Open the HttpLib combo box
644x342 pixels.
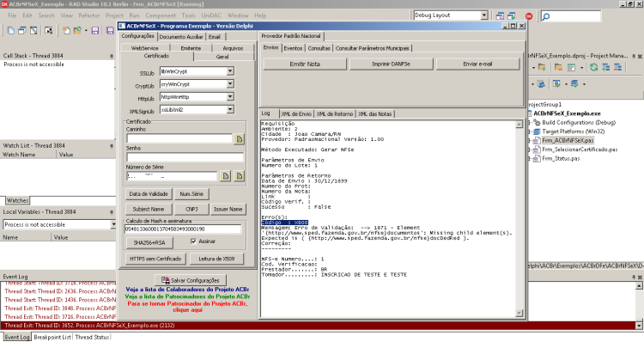(230, 96)
